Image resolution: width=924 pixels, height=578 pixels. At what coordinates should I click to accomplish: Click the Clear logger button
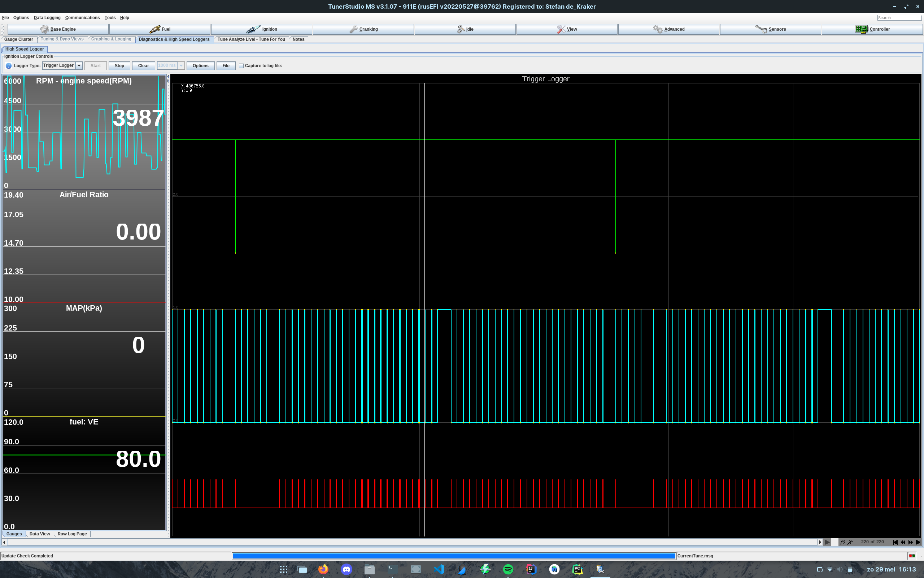(x=144, y=66)
